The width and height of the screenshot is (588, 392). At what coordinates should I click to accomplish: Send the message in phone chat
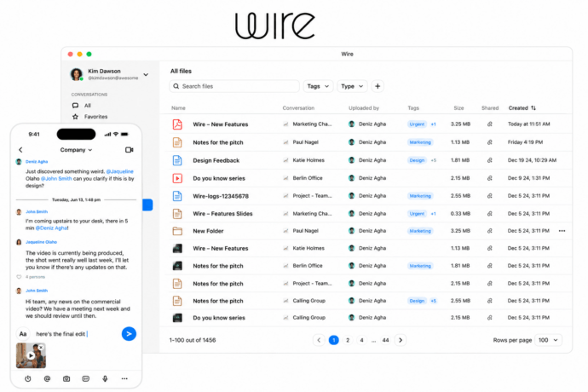point(129,334)
